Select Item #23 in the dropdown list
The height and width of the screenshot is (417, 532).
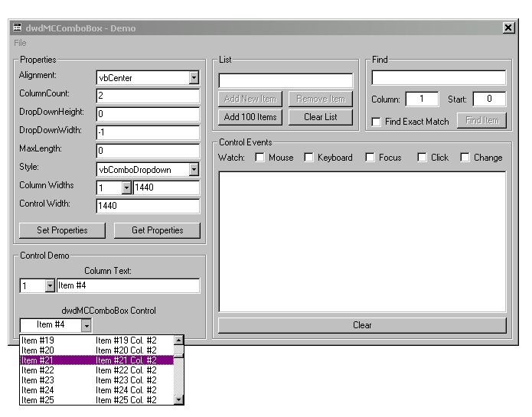[96, 380]
